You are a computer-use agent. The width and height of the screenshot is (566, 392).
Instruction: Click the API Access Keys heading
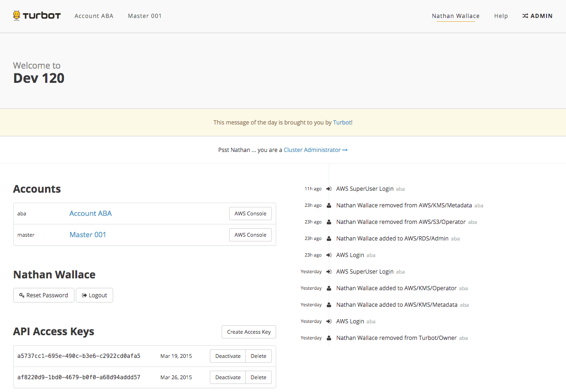(x=54, y=331)
